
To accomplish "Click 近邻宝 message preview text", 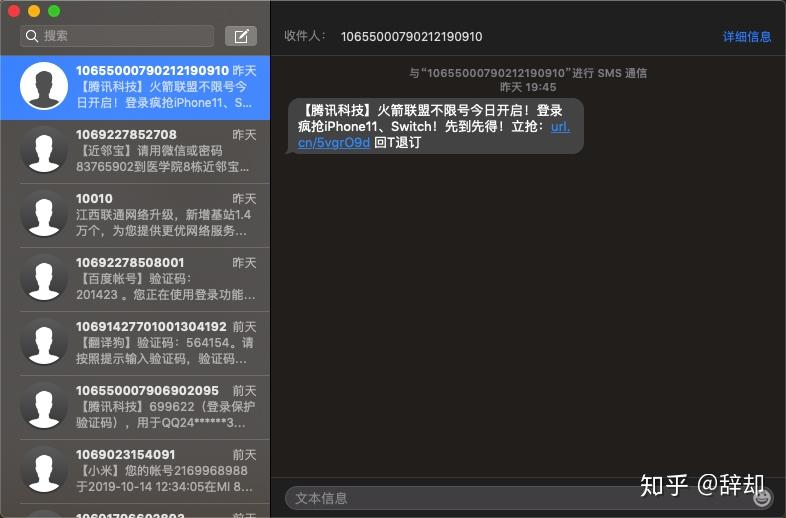I will [x=162, y=159].
